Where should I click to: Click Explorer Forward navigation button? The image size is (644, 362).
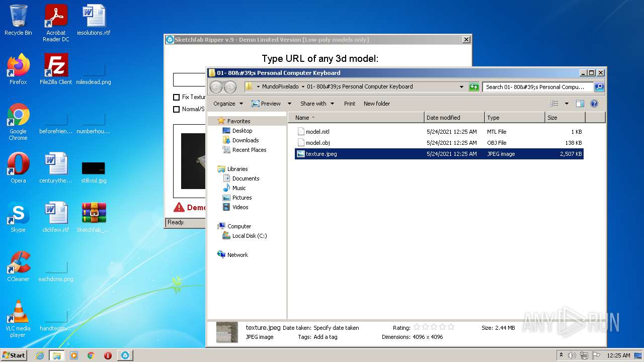pyautogui.click(x=230, y=87)
